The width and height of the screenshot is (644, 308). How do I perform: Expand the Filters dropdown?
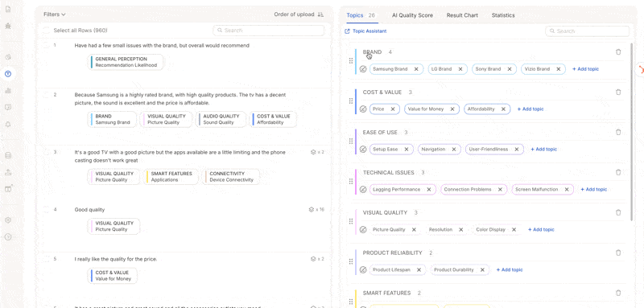[55, 14]
